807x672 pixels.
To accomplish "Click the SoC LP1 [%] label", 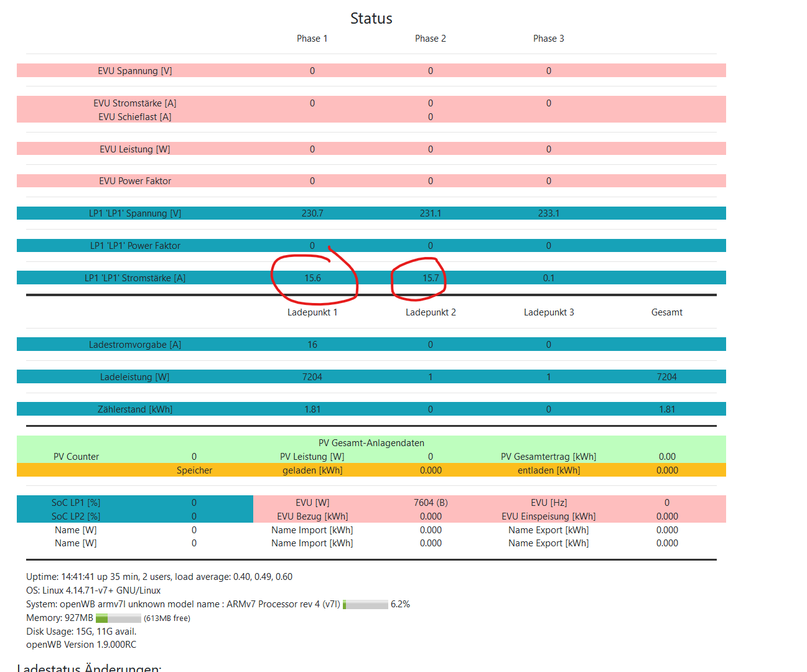I will 76,503.
